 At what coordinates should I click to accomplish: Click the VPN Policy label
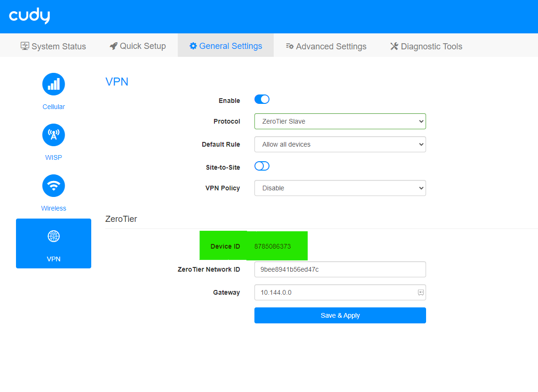[222, 188]
